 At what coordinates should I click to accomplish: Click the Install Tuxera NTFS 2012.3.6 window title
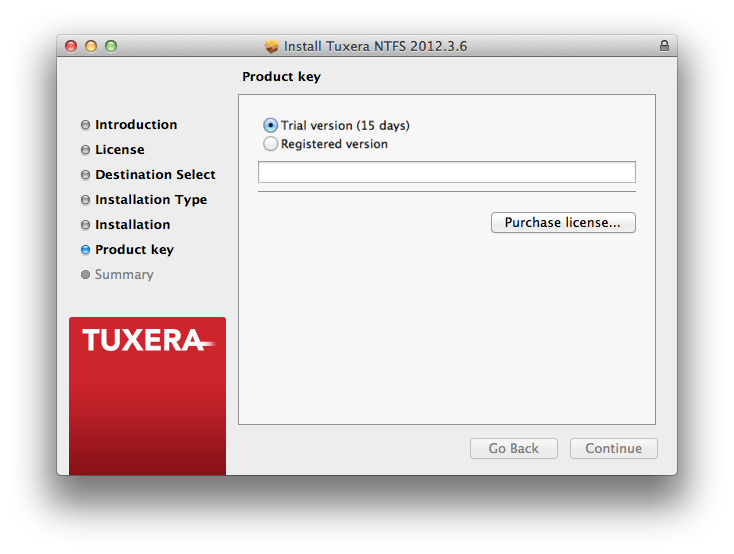[375, 46]
